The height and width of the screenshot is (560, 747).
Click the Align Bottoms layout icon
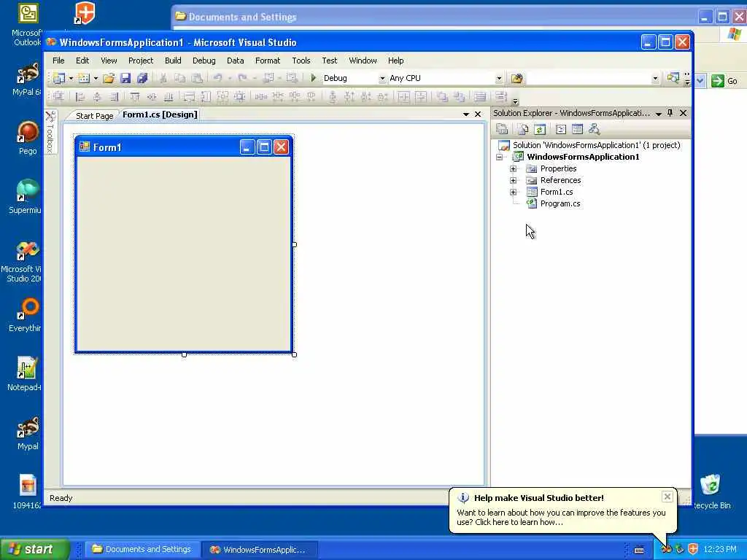coord(169,97)
